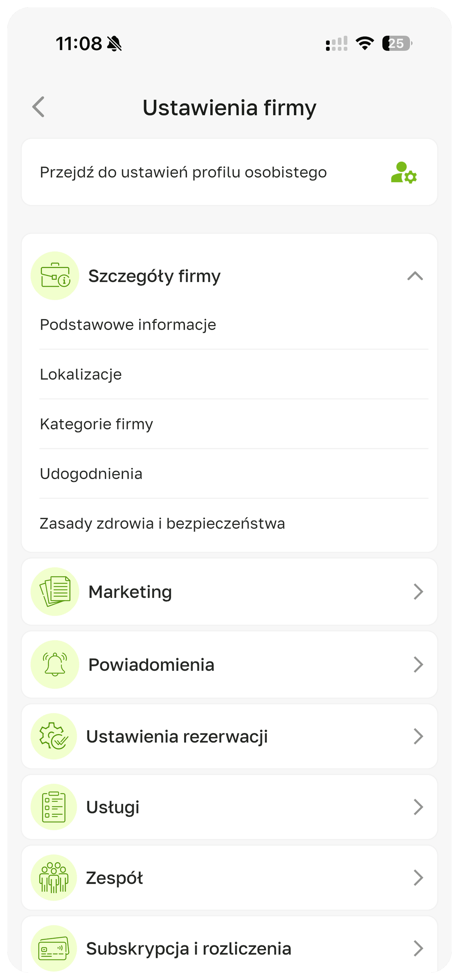Select the Lokalizacje entry
Viewport: 459px width, 980px height.
pos(81,374)
